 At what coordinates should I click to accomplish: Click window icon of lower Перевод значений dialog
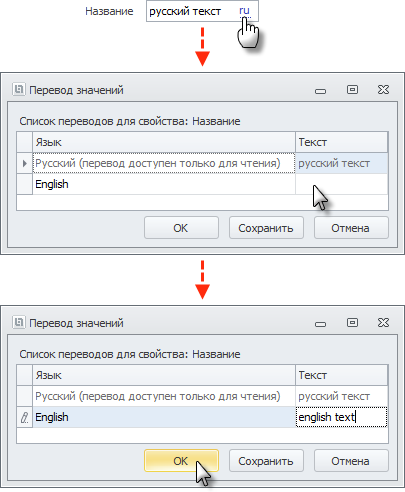click(x=19, y=322)
